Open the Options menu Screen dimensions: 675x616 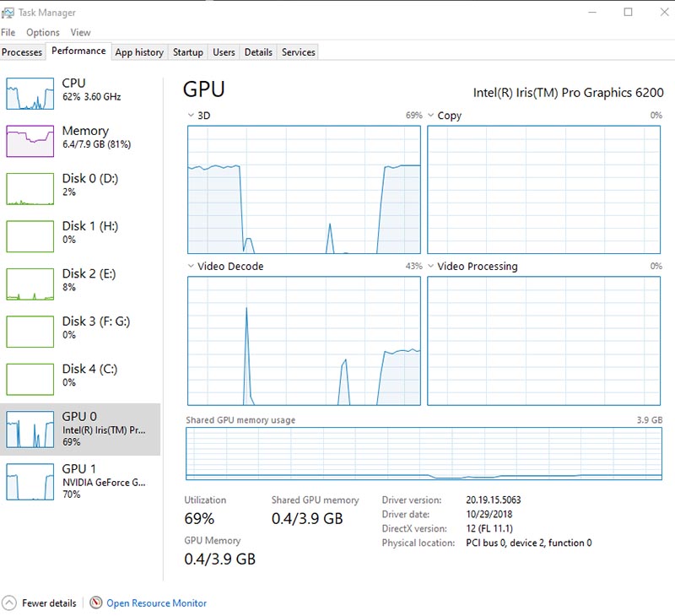[x=42, y=32]
